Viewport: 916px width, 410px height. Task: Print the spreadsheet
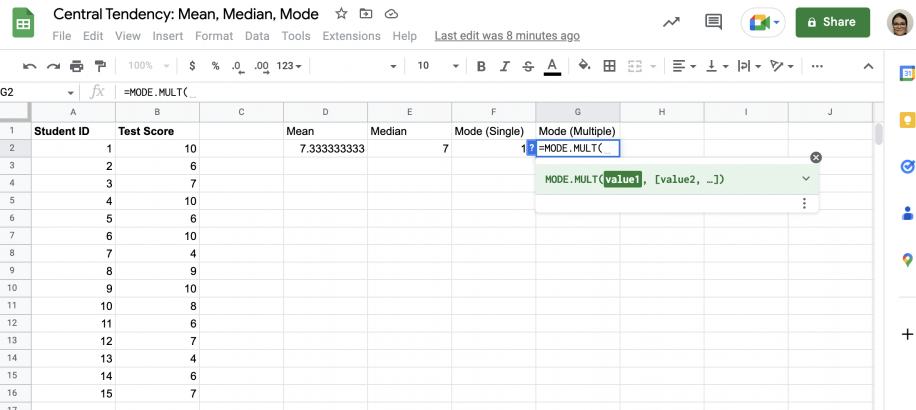77,66
